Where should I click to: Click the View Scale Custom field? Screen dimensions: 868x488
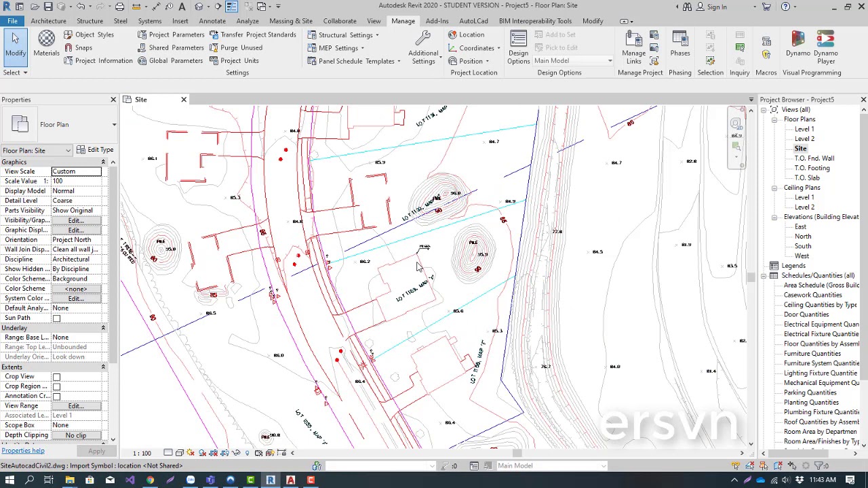pyautogui.click(x=77, y=171)
